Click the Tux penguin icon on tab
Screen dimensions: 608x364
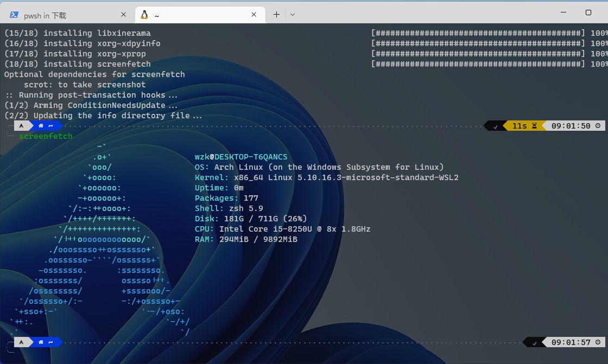pos(144,15)
